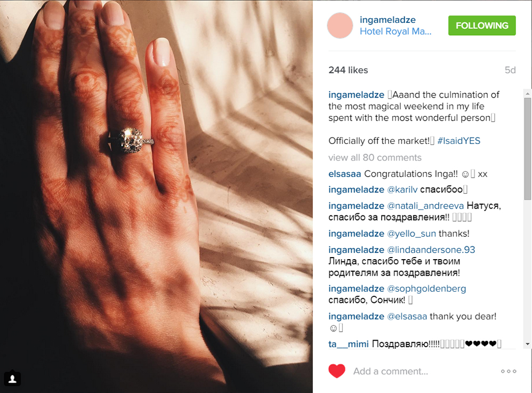This screenshot has width=532, height=393.
Task: Open @lindaandersone.93 mention
Action: pos(431,250)
